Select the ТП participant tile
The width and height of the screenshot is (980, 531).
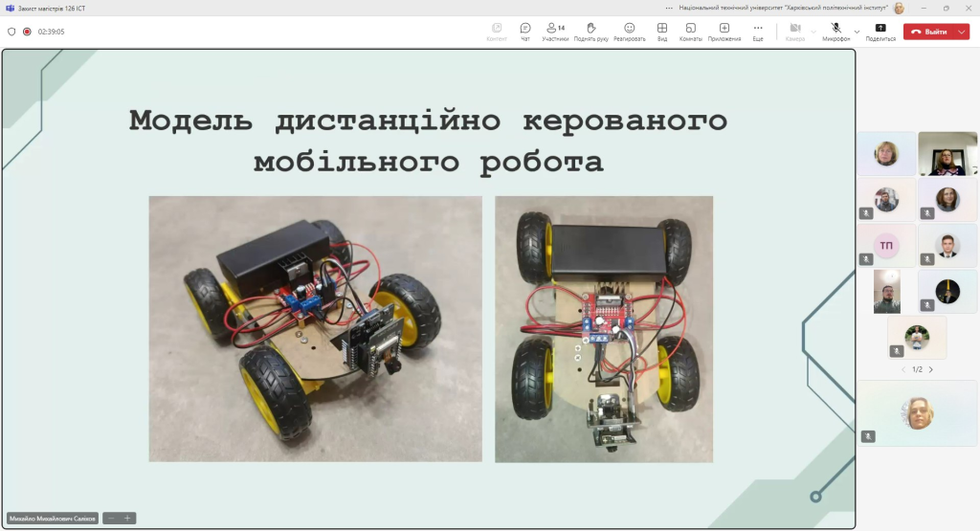pos(886,246)
